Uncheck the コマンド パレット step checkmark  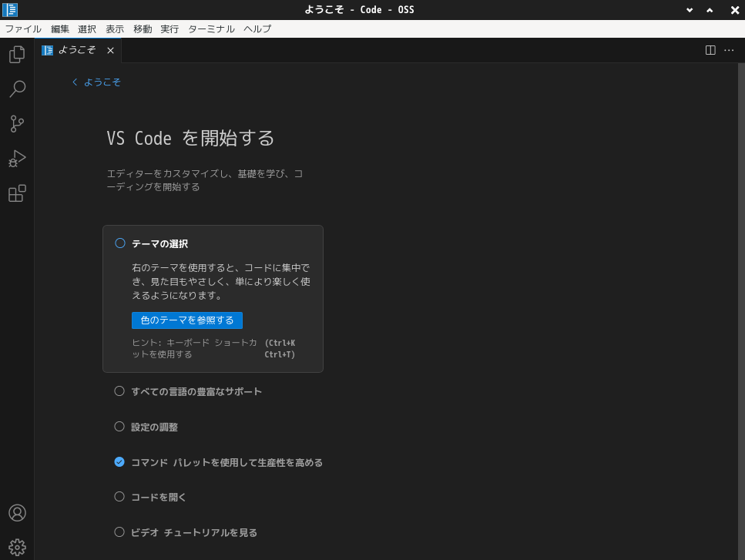coord(119,461)
